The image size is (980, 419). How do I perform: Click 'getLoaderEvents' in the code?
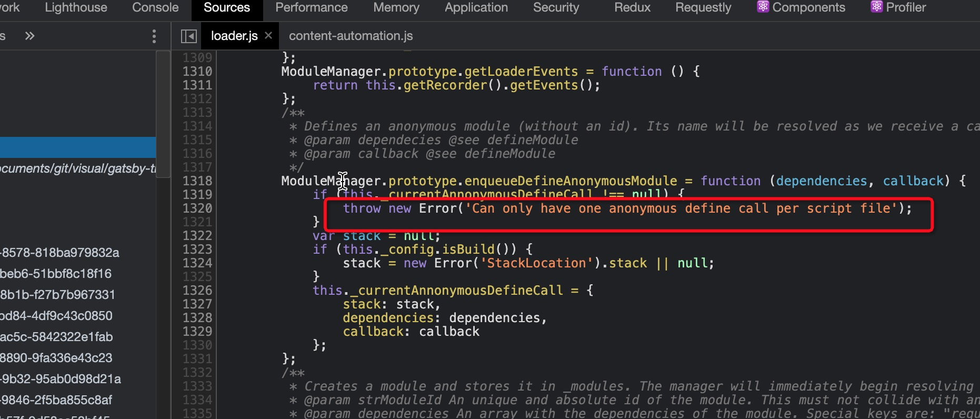521,71
